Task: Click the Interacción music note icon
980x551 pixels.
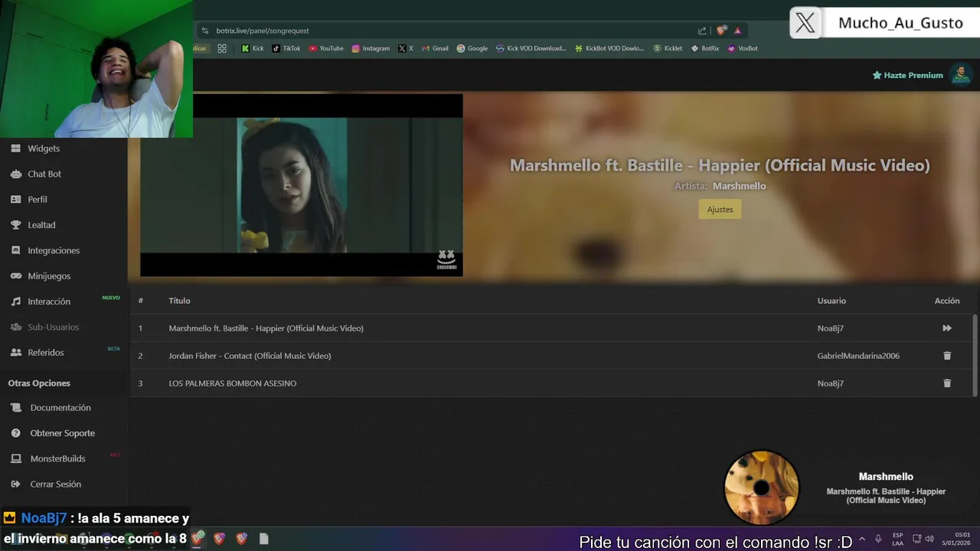Action: click(x=15, y=302)
